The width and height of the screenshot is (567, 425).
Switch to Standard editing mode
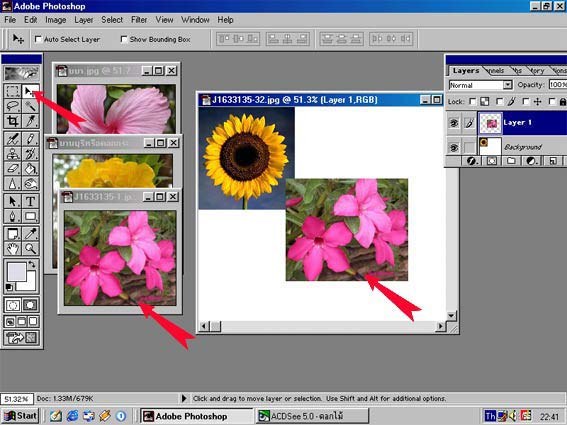pyautogui.click(x=12, y=305)
